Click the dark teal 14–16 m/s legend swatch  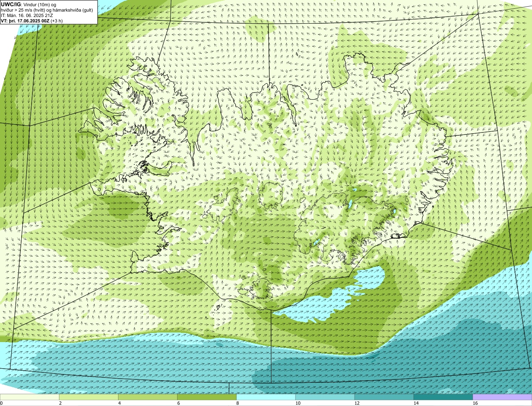point(443,397)
